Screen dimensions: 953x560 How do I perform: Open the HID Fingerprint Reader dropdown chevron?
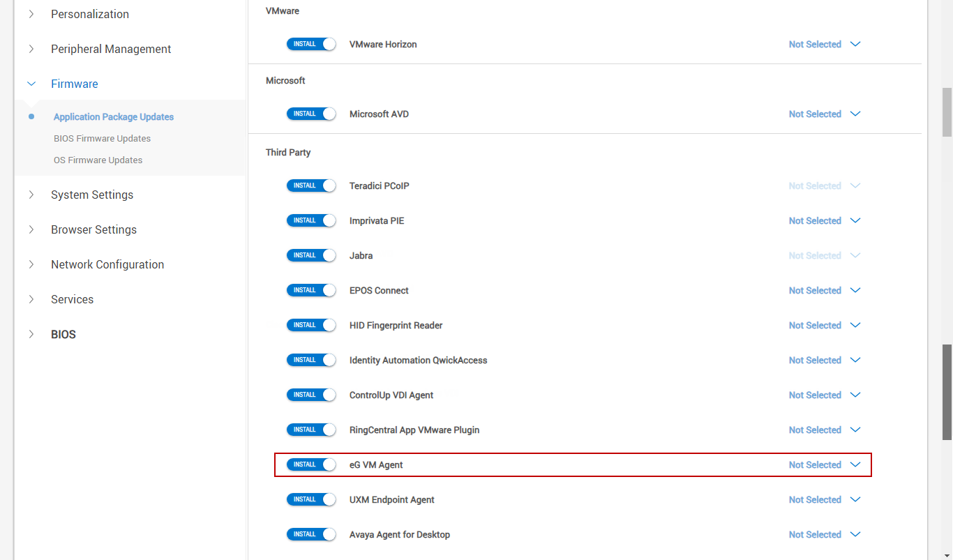click(x=855, y=325)
